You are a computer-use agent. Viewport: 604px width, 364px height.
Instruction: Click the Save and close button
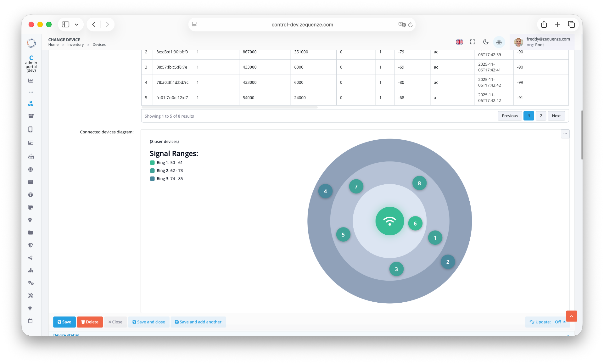148,322
